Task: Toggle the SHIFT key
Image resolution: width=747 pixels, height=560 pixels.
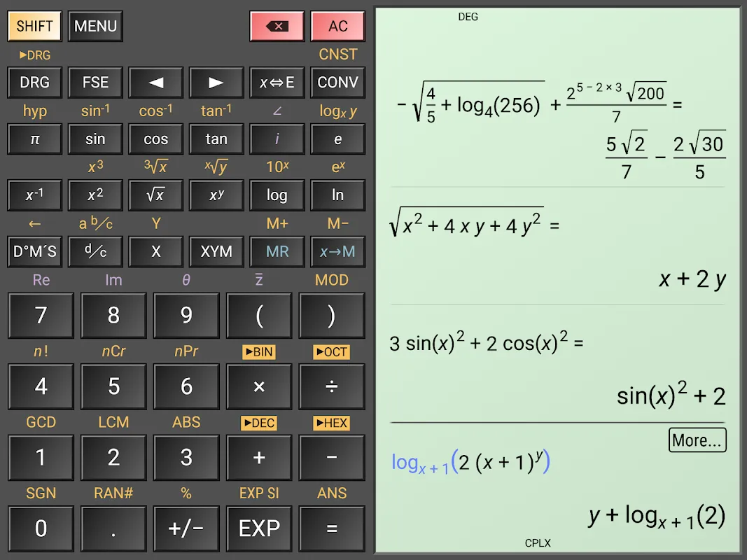Action: (x=34, y=27)
